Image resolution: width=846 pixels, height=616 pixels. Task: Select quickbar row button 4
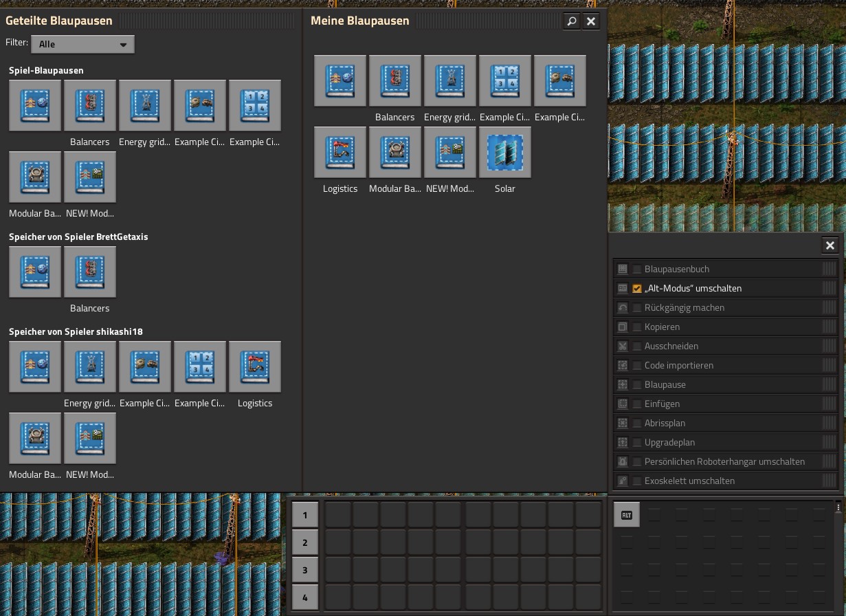305,597
